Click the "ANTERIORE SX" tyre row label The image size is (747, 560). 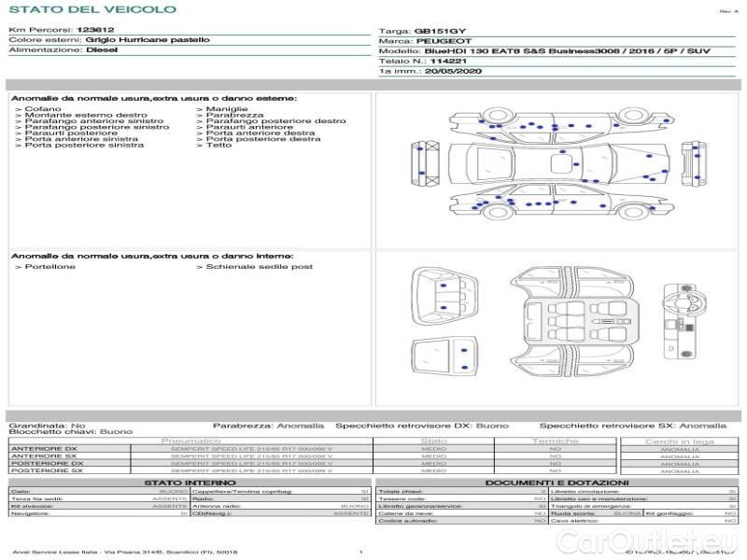tap(44, 456)
